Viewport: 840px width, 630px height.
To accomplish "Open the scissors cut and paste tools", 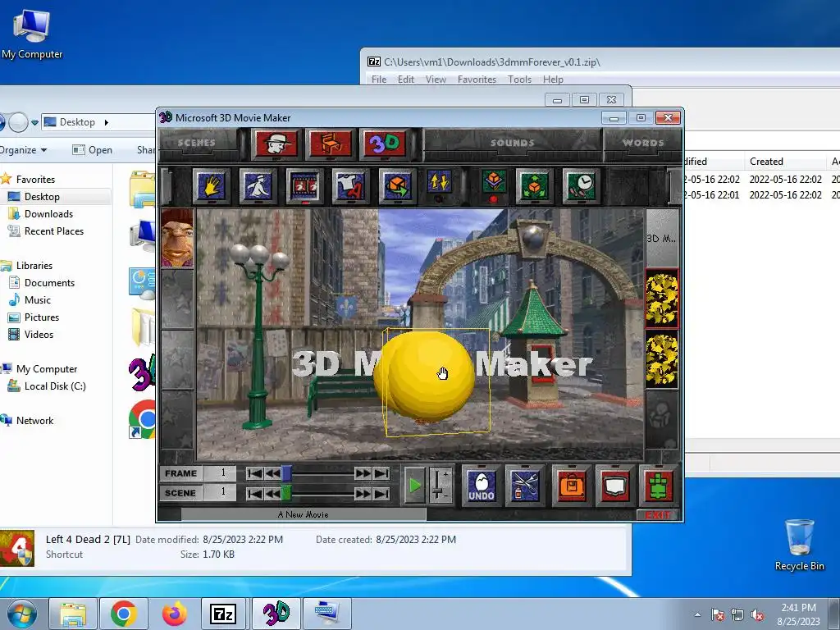I will click(525, 486).
